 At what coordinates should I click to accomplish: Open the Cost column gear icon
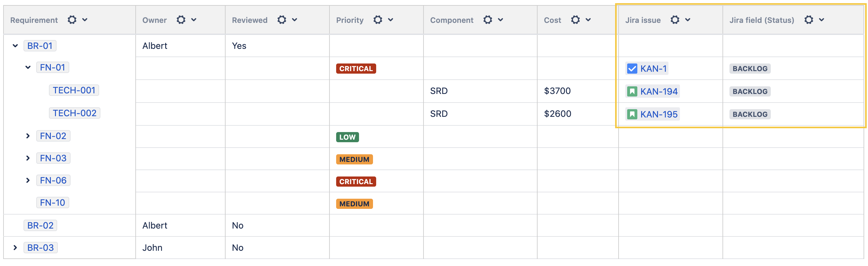[x=575, y=20]
